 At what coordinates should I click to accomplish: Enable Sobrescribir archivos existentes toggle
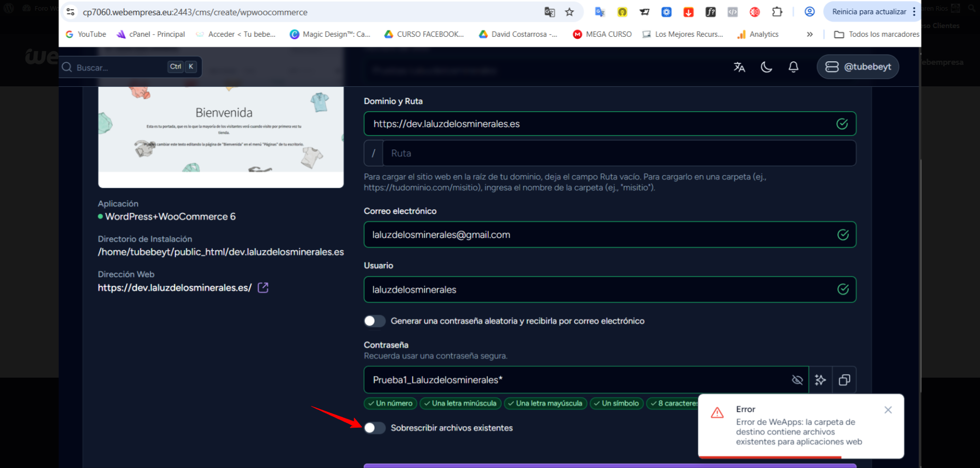coord(374,428)
